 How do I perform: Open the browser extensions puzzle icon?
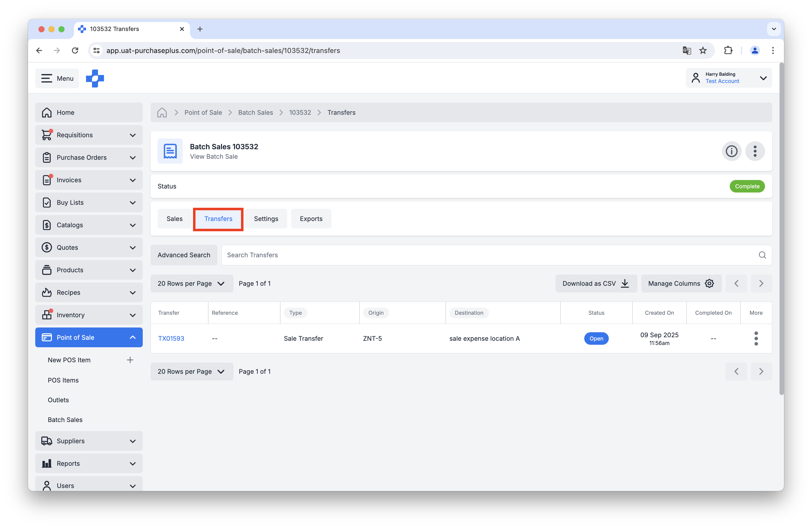tap(728, 50)
